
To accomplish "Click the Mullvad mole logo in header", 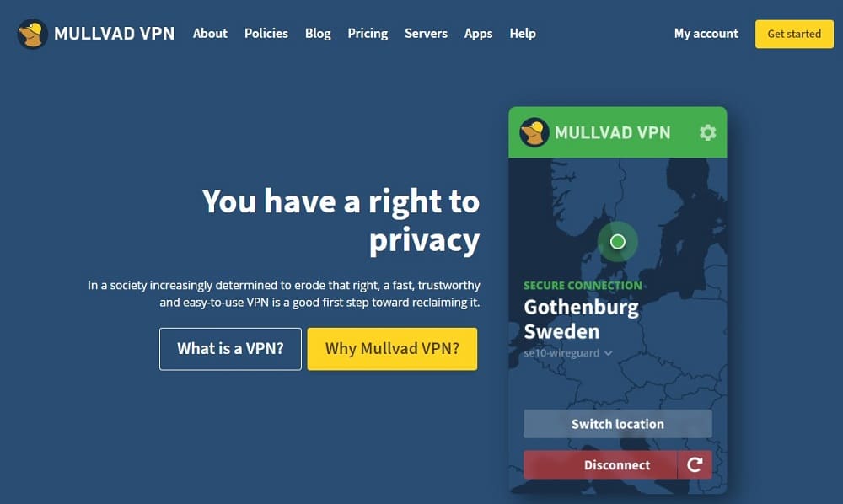I will click(x=32, y=34).
